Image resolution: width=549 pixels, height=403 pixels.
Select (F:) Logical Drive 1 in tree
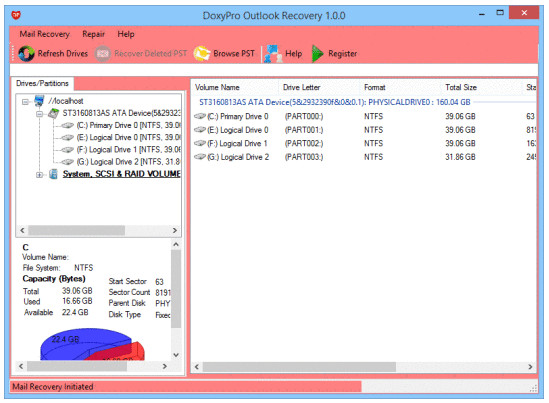[128, 150]
